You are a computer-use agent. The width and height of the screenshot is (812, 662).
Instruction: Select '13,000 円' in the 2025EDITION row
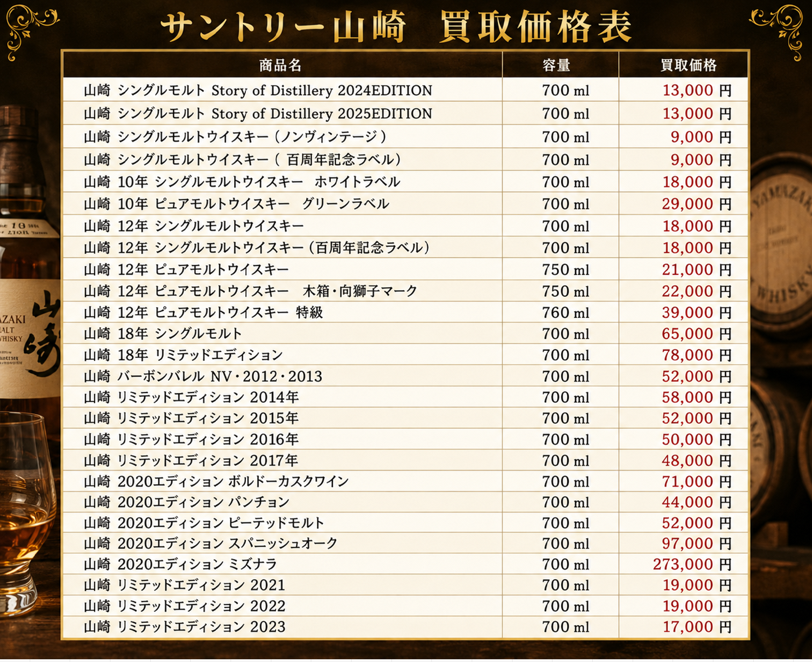coord(697,114)
